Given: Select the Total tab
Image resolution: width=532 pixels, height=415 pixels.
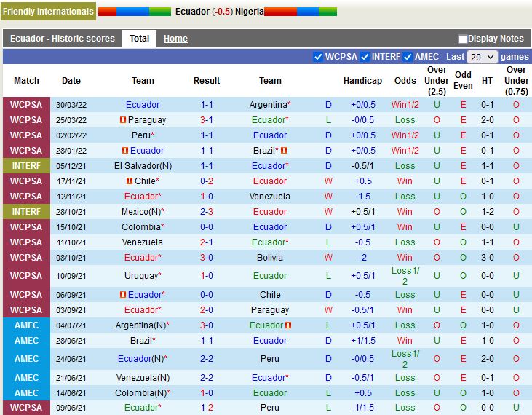Looking at the screenshot, I should [x=139, y=39].
